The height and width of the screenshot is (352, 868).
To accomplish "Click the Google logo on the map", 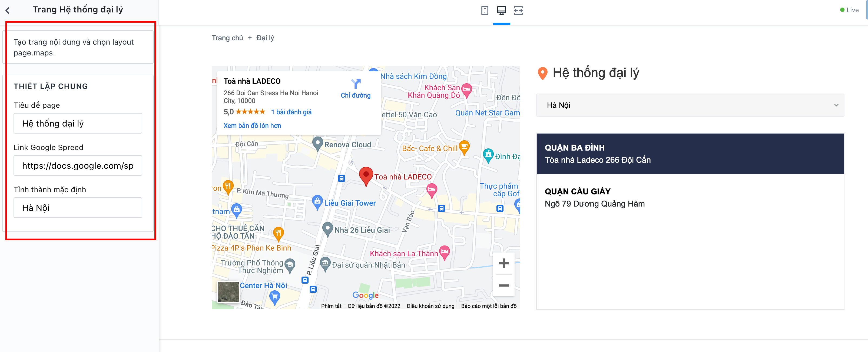I will click(x=365, y=295).
